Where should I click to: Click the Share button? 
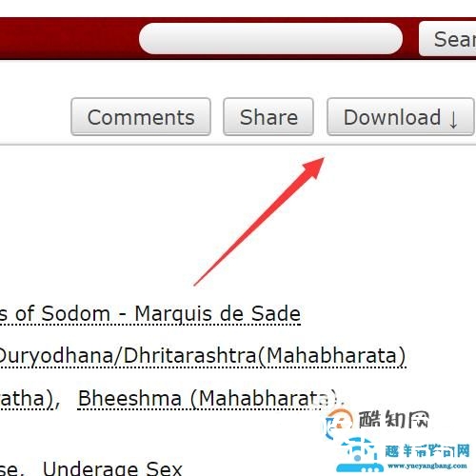coord(268,117)
